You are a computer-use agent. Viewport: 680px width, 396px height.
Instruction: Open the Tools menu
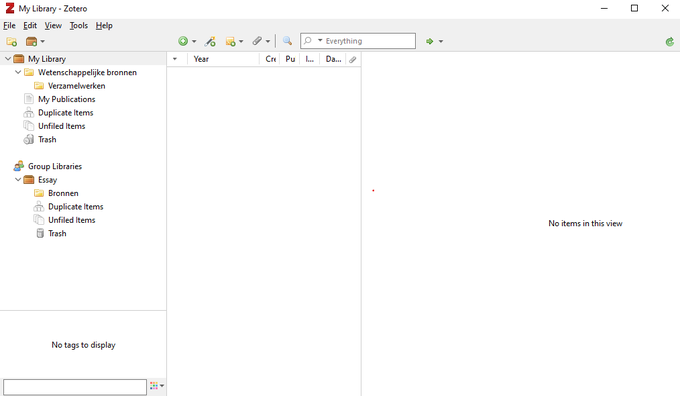click(x=78, y=26)
